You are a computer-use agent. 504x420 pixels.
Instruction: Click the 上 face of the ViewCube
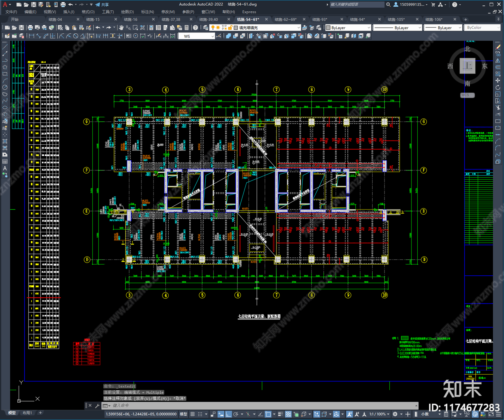(x=467, y=66)
